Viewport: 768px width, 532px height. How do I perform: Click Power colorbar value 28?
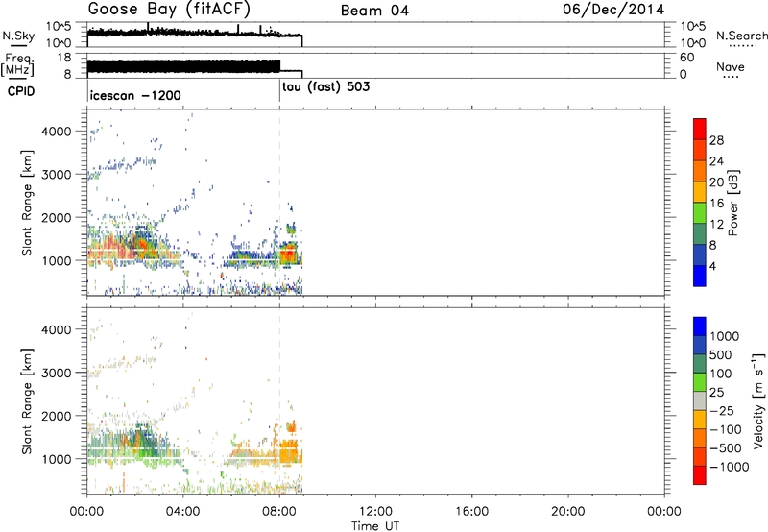pos(716,140)
